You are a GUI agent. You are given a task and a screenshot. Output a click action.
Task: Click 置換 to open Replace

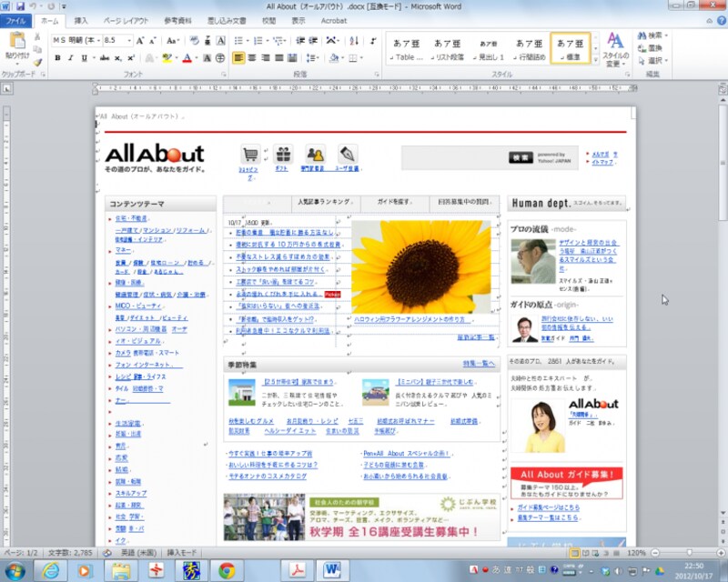coord(655,49)
